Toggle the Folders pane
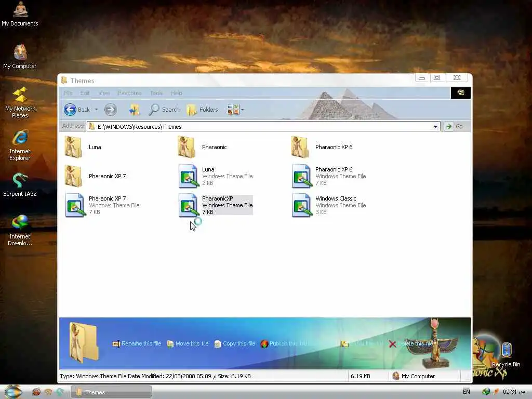 pyautogui.click(x=203, y=110)
